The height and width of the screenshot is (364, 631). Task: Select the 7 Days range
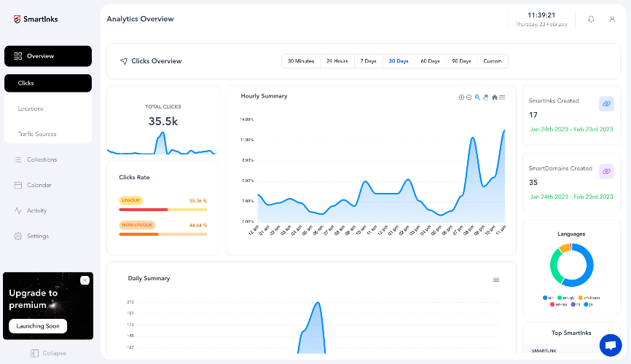coord(368,61)
